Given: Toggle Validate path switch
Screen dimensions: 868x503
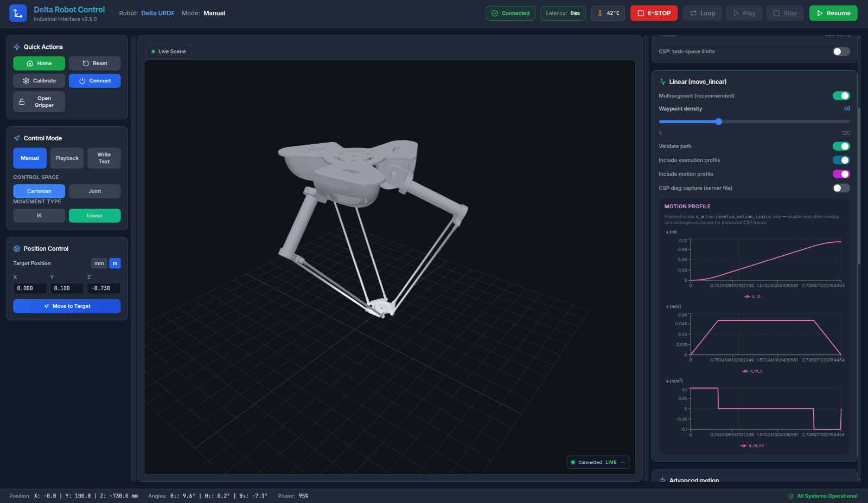Looking at the screenshot, I should (x=841, y=146).
